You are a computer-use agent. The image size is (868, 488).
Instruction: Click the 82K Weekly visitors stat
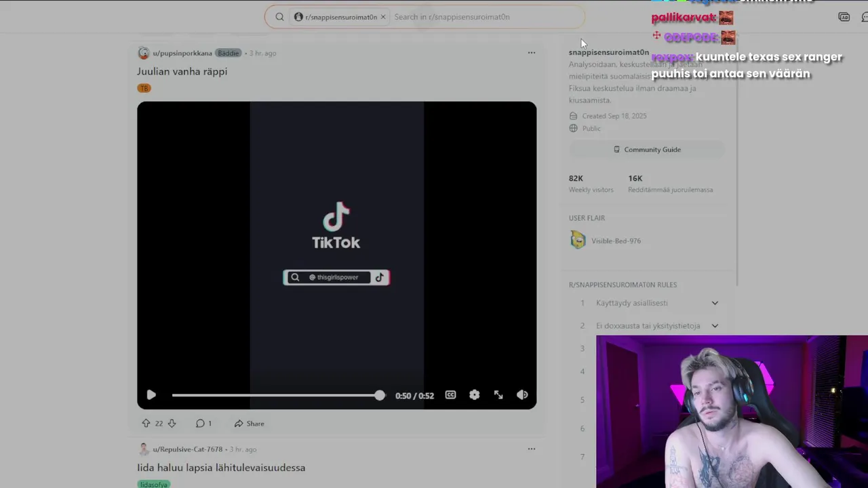pos(591,184)
